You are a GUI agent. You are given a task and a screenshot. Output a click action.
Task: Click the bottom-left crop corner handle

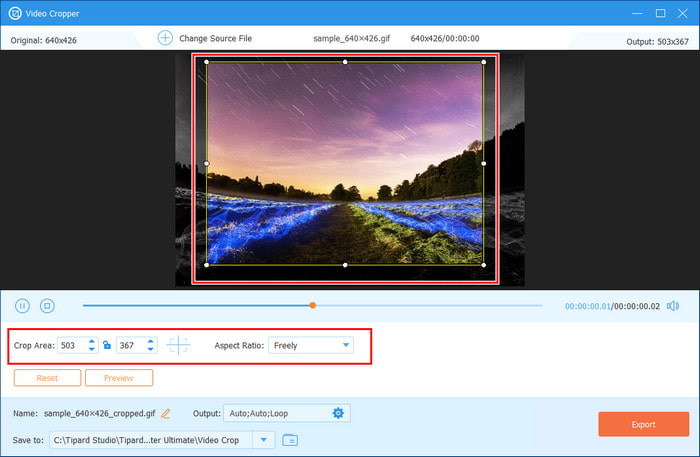[206, 265]
